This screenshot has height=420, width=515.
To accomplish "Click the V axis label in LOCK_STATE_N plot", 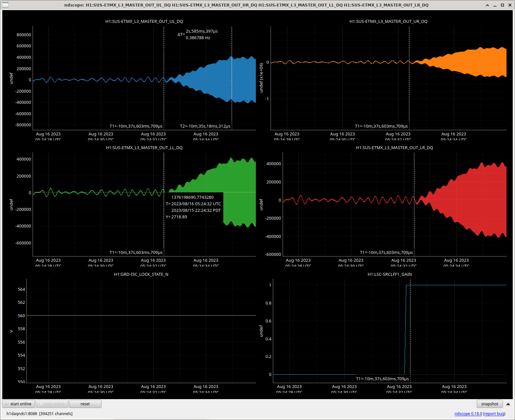I will pyautogui.click(x=11, y=331).
